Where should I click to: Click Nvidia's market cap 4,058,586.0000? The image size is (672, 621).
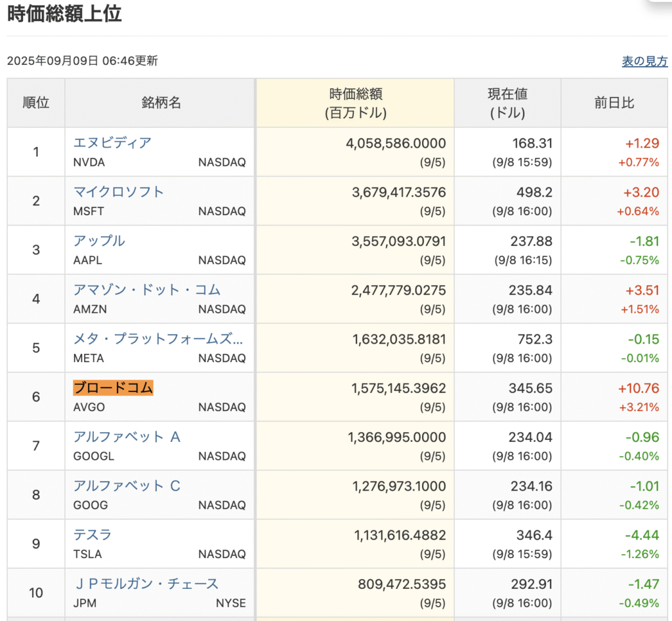click(396, 143)
